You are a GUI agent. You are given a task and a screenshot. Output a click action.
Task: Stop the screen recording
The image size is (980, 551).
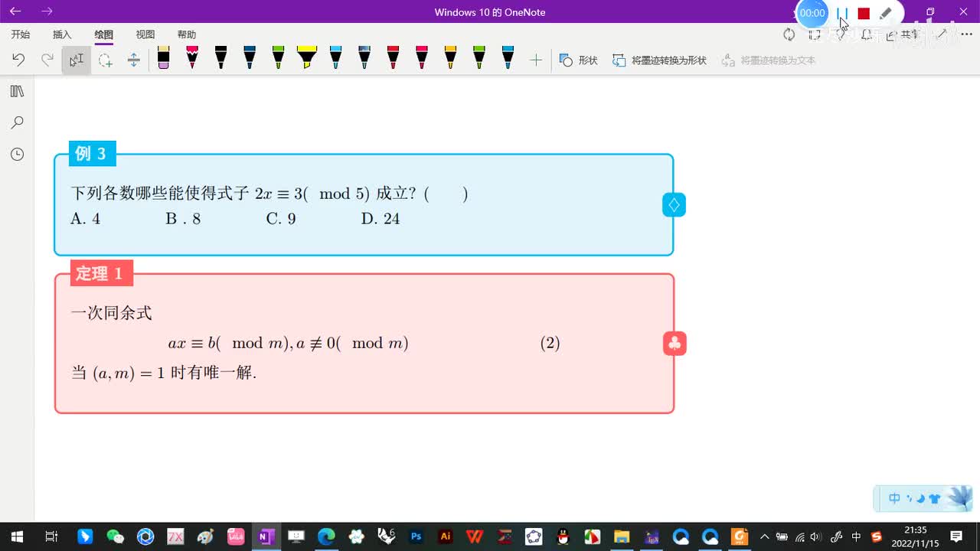click(x=864, y=13)
